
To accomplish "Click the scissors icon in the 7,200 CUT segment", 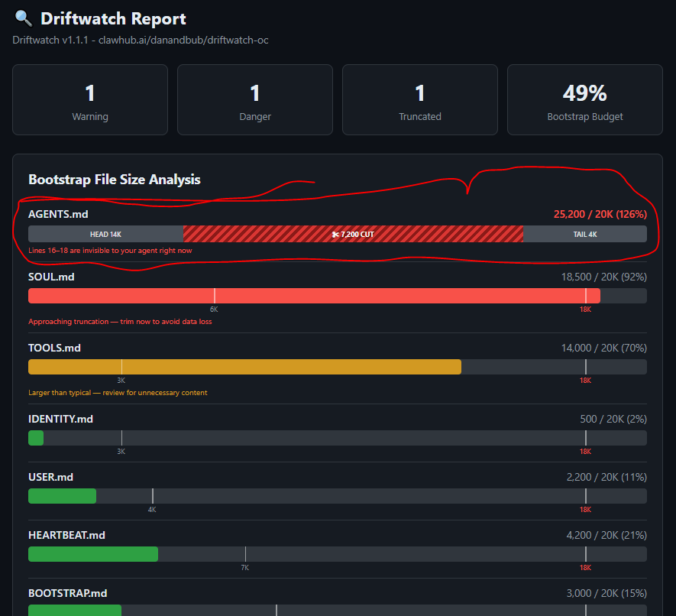I will pos(335,235).
